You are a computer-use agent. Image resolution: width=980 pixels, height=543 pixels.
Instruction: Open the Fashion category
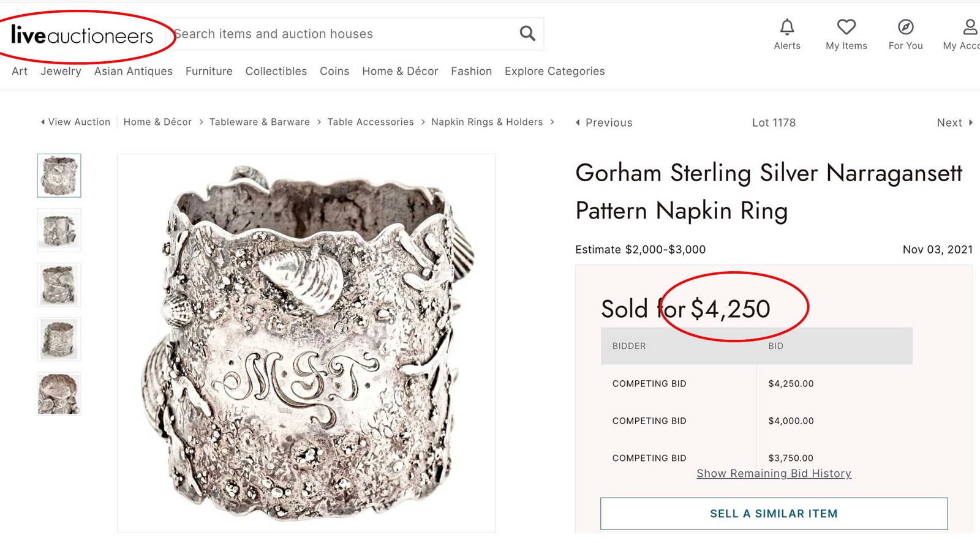coord(471,71)
